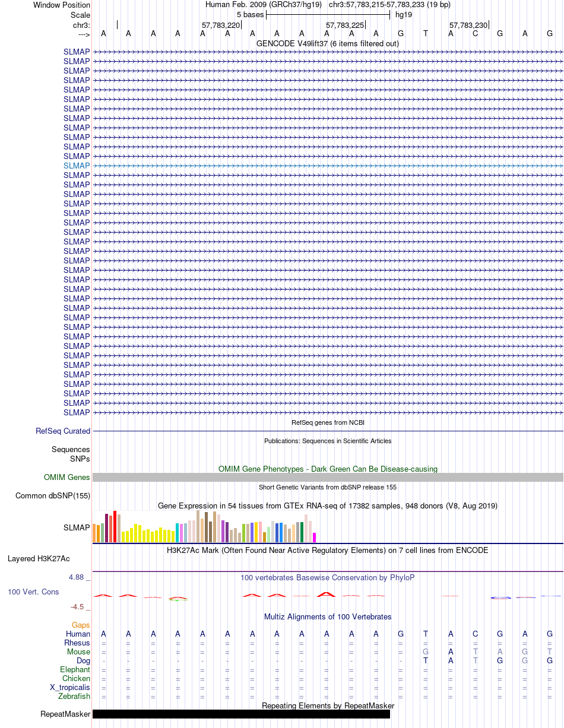The image size is (564, 728).
Task: Click the highlighted light-blue SLMAP transcript label
Action: (x=77, y=166)
